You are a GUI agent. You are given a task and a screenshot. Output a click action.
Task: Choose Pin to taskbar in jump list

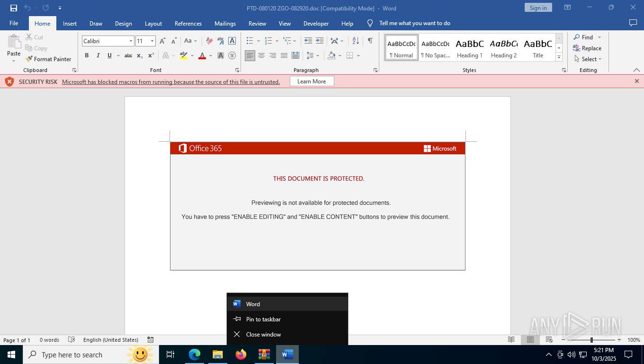pos(287,319)
